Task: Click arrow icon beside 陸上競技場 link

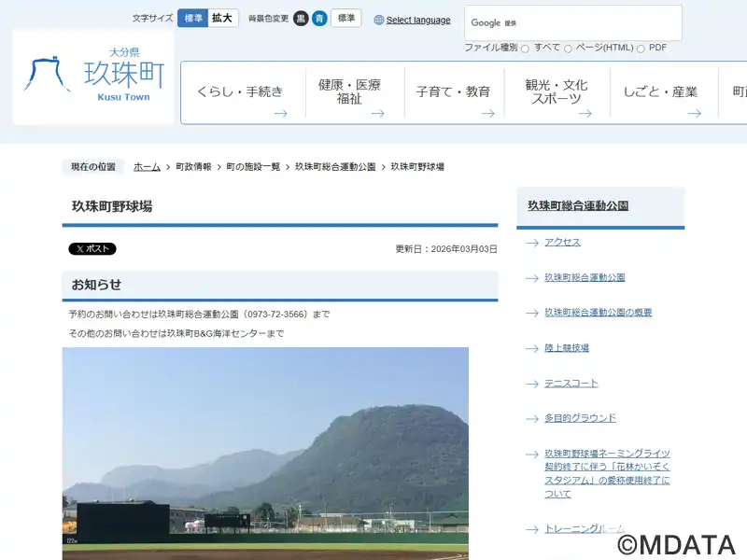Action: (x=532, y=348)
